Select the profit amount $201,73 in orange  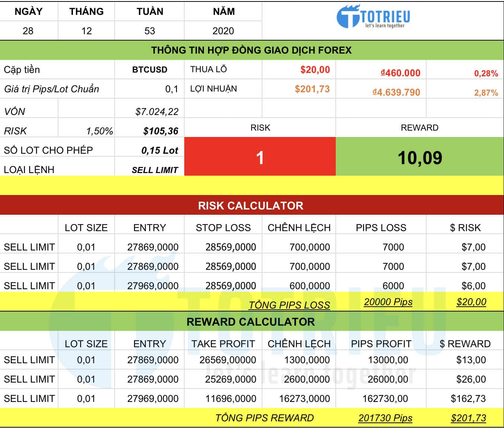(312, 89)
